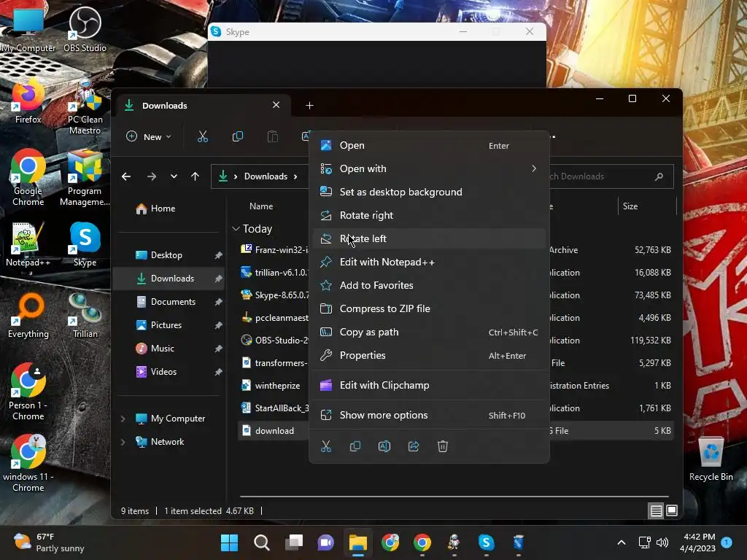Click the copy icon in context menu bottom row
Viewport: 747px width, 560px height.
click(355, 446)
